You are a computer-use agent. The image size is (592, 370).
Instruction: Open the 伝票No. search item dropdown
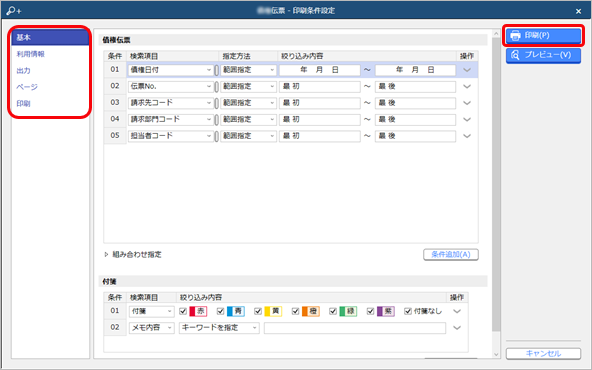[171, 86]
